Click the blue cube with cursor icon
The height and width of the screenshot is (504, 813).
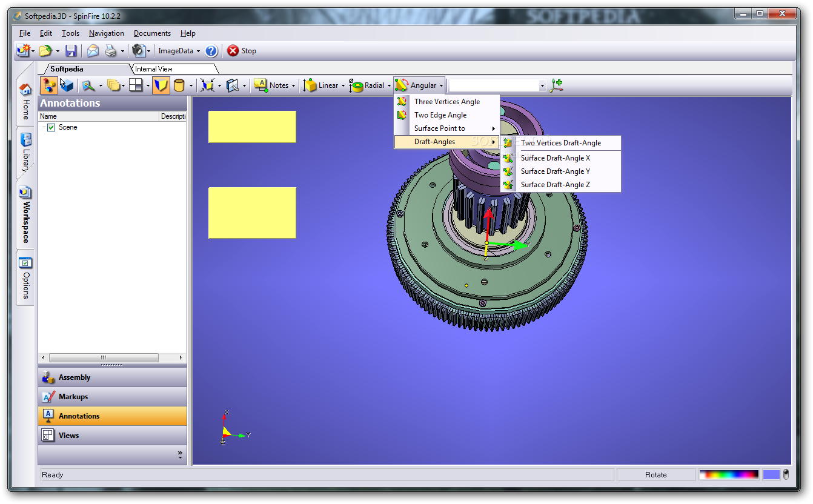click(66, 85)
